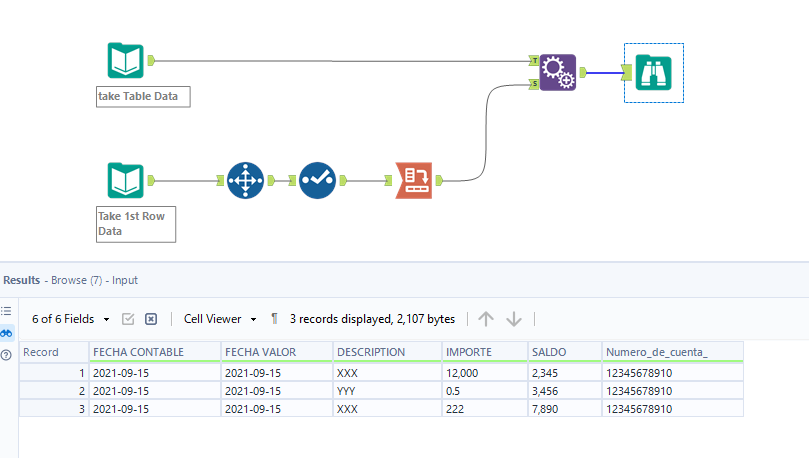This screenshot has height=458, width=809.
Task: Click the Sample tool with arrows icon
Action: [x=243, y=180]
